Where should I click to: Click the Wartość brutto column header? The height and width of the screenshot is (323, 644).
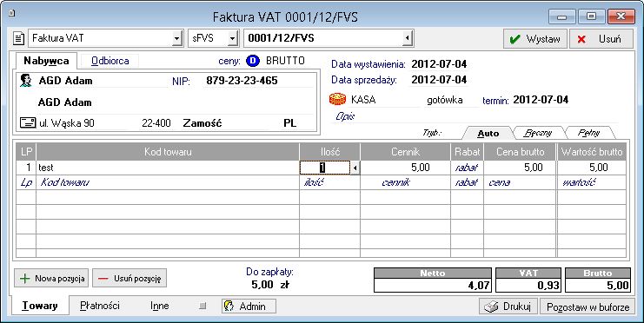[x=592, y=152]
